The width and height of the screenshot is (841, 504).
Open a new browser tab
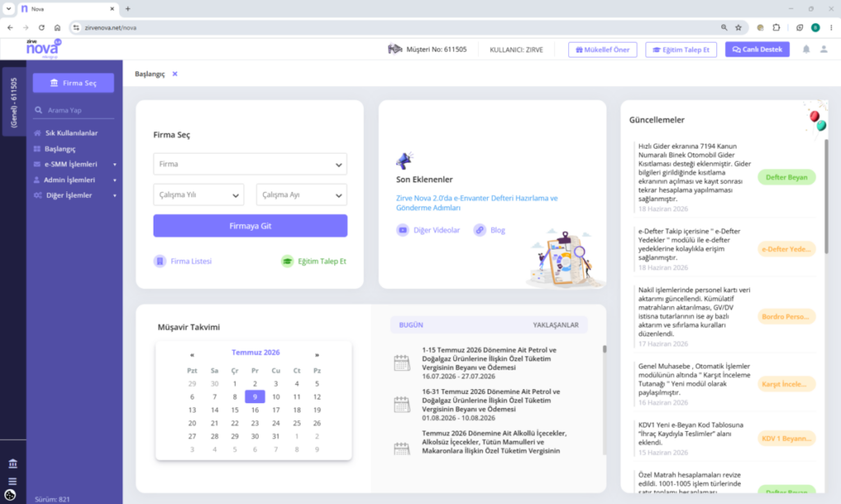(127, 8)
